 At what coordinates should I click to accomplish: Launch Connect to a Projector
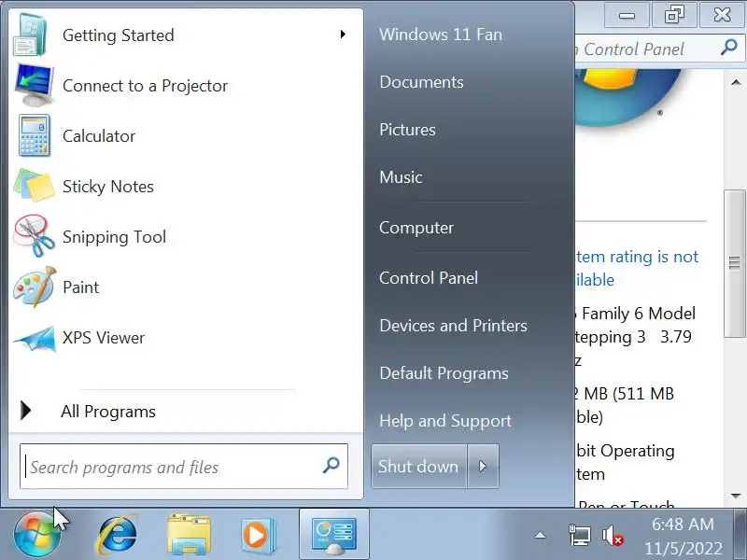pos(186,85)
